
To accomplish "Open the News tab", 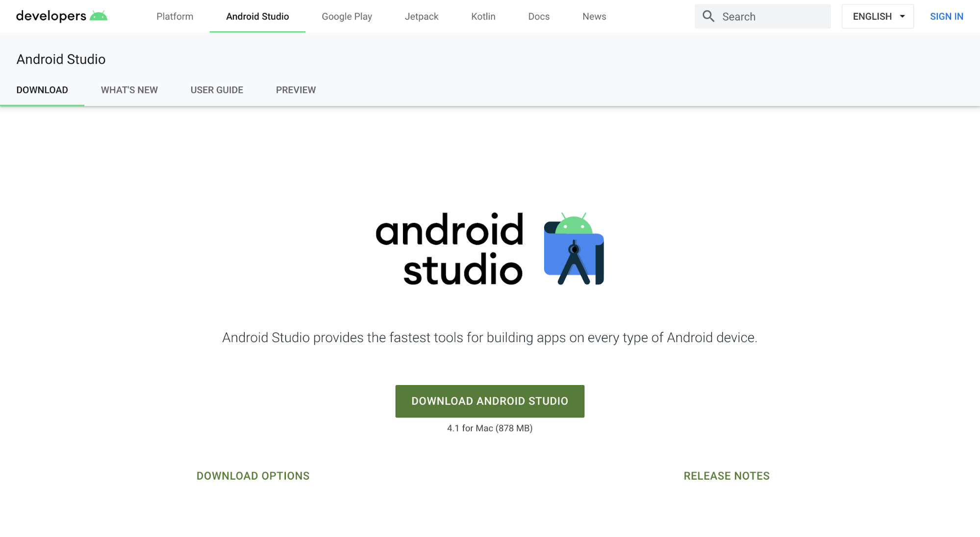I will click(x=594, y=16).
